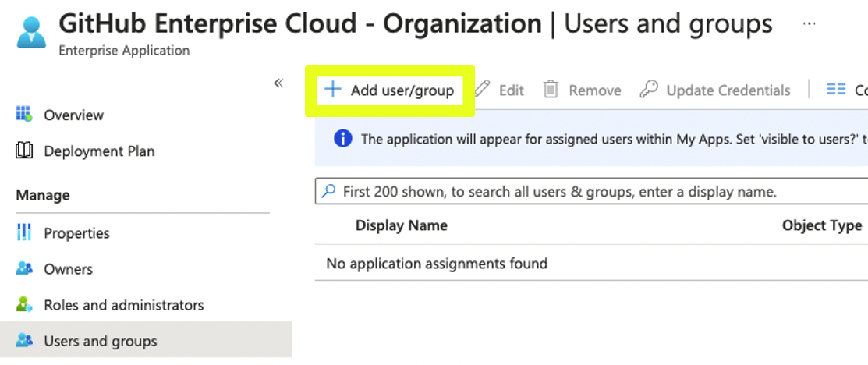The height and width of the screenshot is (365, 868).
Task: Click the Edit pencil icon
Action: click(x=483, y=89)
